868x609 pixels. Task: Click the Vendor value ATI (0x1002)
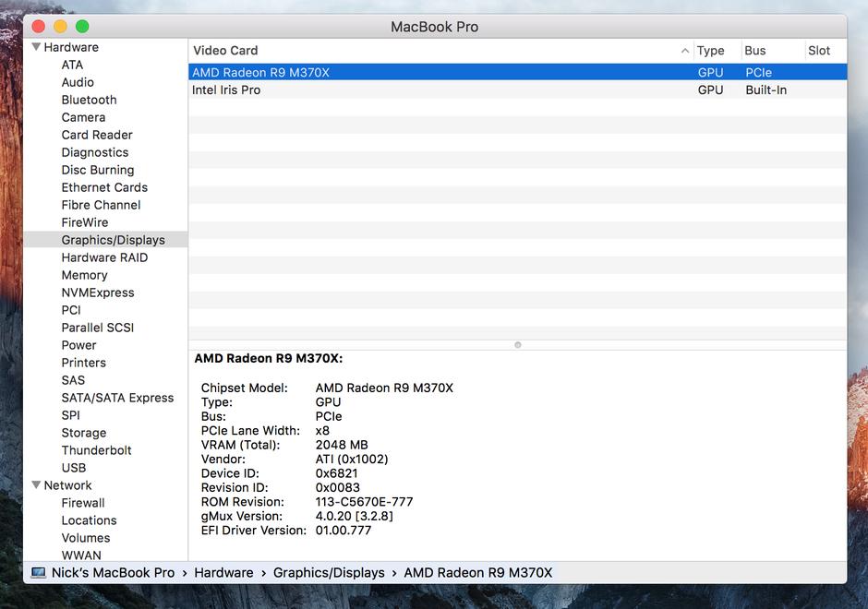(x=352, y=460)
